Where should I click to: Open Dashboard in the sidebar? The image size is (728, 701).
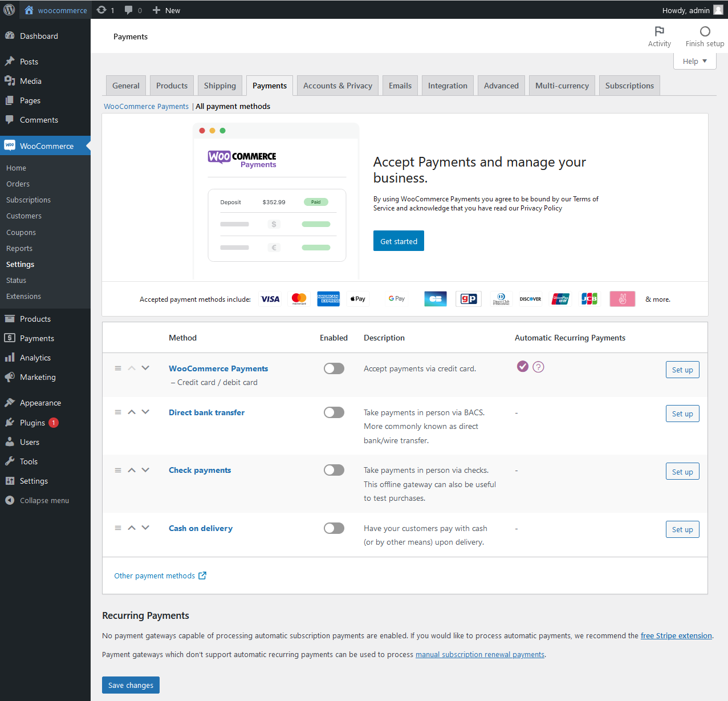pos(45,36)
